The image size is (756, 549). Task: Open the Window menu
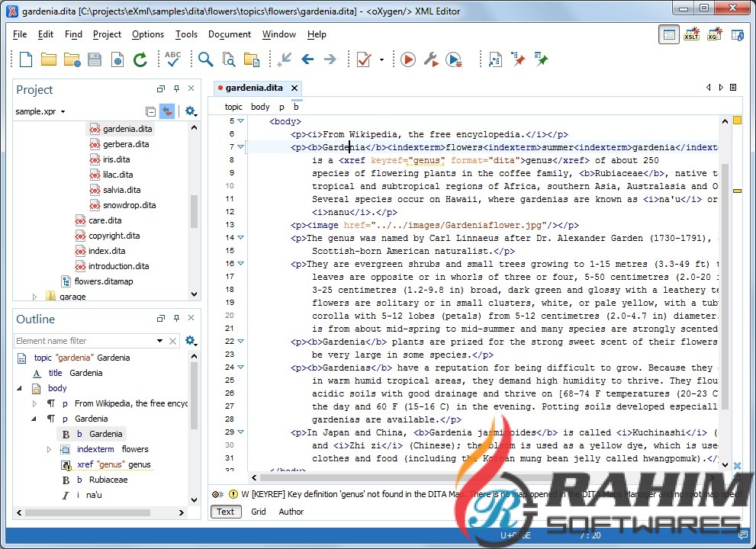click(x=279, y=34)
